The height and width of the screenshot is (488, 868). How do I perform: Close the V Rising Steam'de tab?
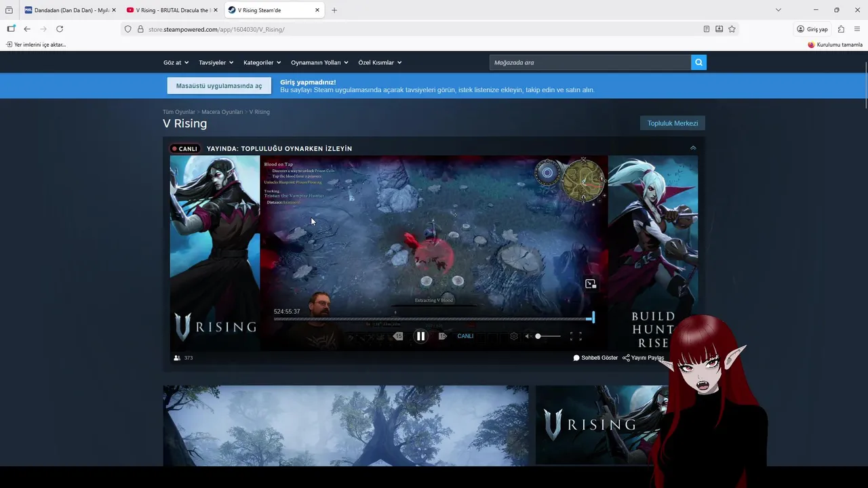coord(317,10)
